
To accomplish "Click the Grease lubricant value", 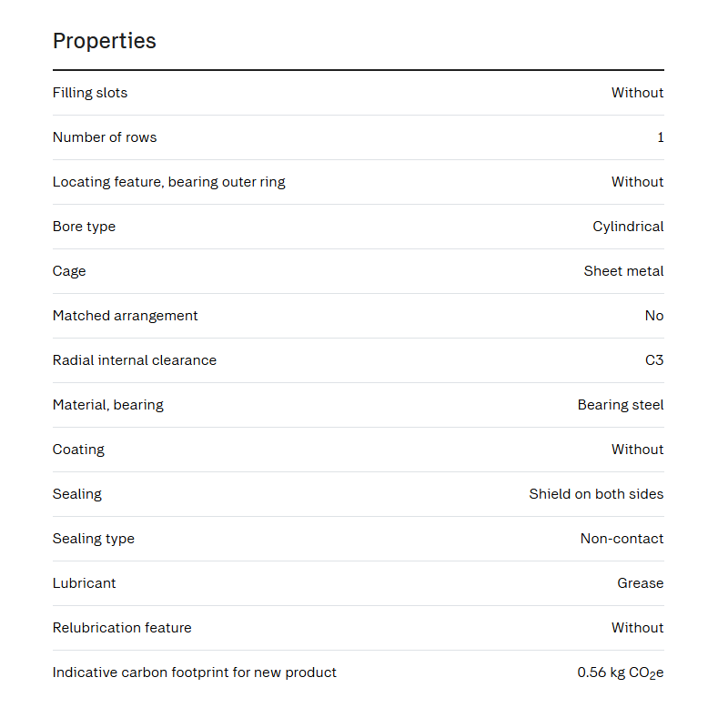I will [641, 583].
